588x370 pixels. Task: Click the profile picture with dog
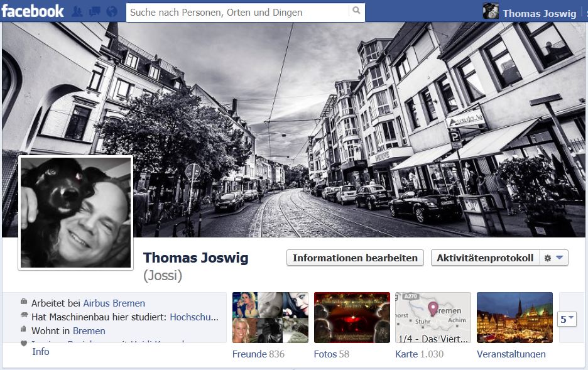coord(76,212)
